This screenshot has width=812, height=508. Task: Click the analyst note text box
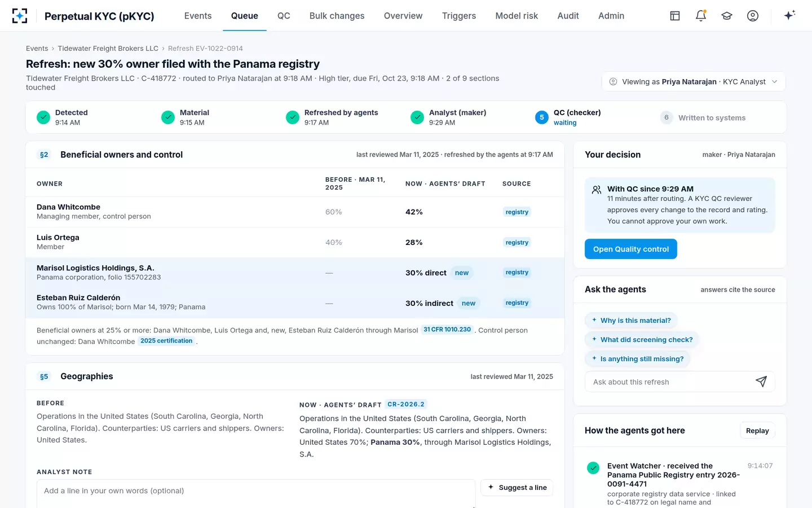point(256,494)
